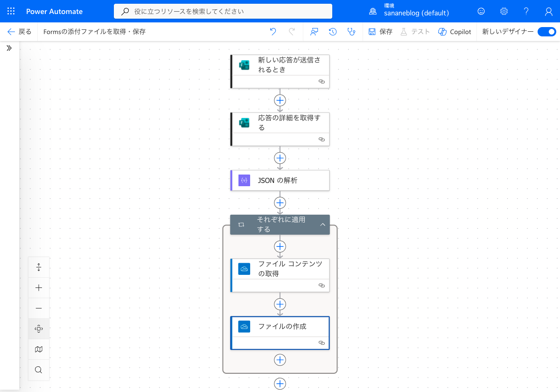Open the version history clock icon
Viewport: 560px width, 392px height.
pos(333,32)
